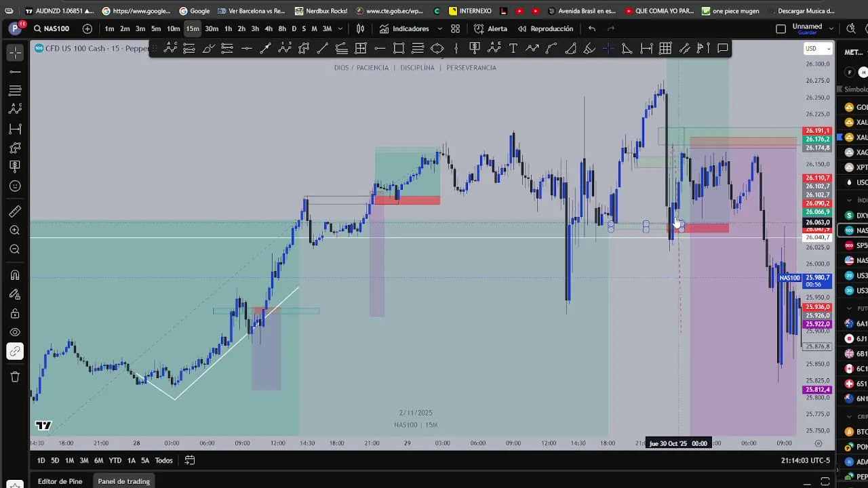868x488 pixels.
Task: Click the Reproducción replay button
Action: [x=545, y=28]
